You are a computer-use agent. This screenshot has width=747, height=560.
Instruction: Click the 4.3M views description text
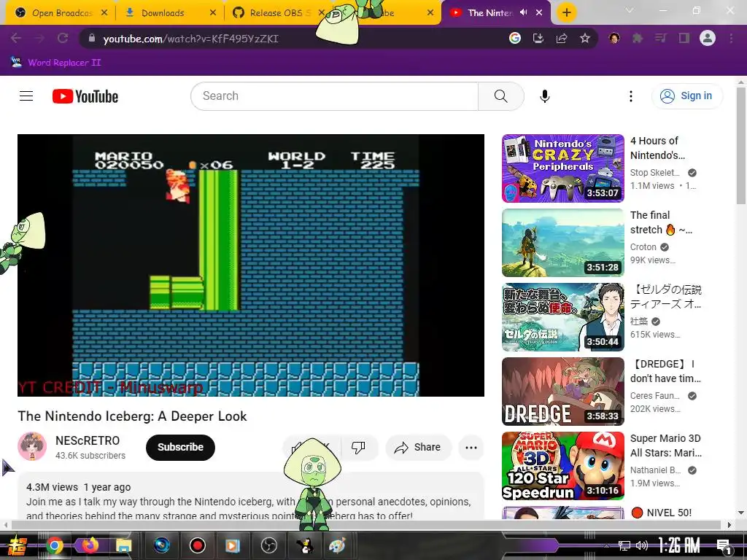52,487
